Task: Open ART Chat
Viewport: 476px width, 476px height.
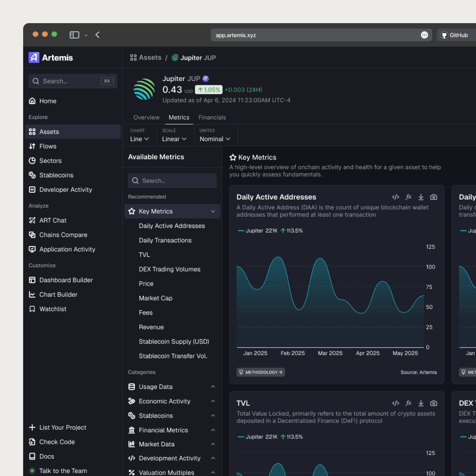Action: coord(73,220)
